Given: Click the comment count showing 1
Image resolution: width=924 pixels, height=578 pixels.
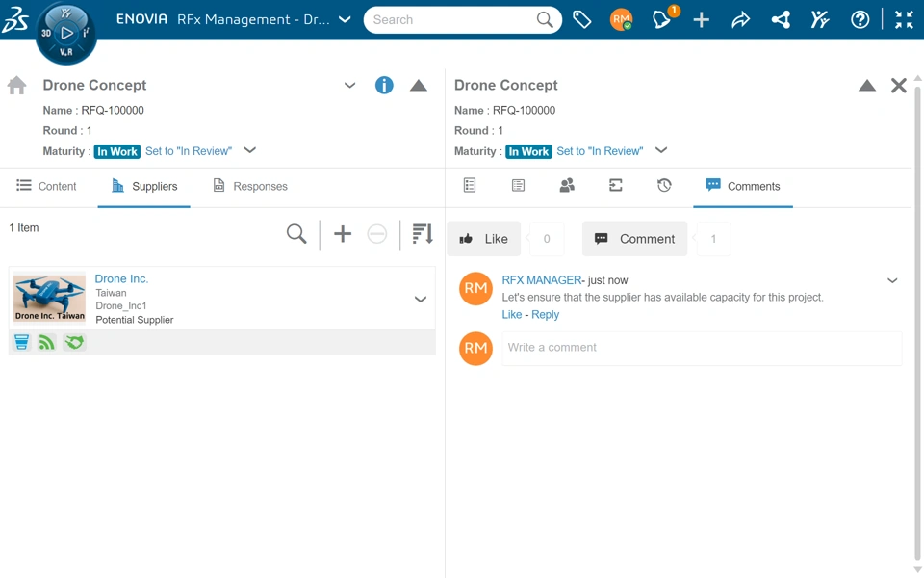Looking at the screenshot, I should pyautogui.click(x=713, y=239).
